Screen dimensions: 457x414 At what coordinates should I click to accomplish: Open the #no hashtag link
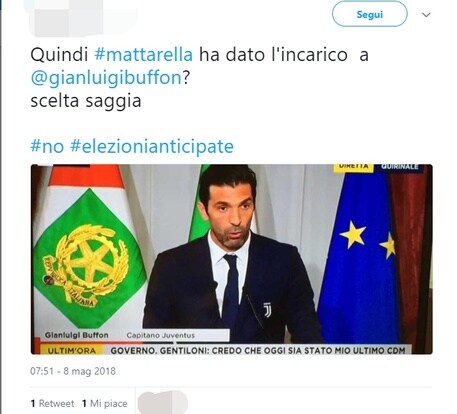47,146
